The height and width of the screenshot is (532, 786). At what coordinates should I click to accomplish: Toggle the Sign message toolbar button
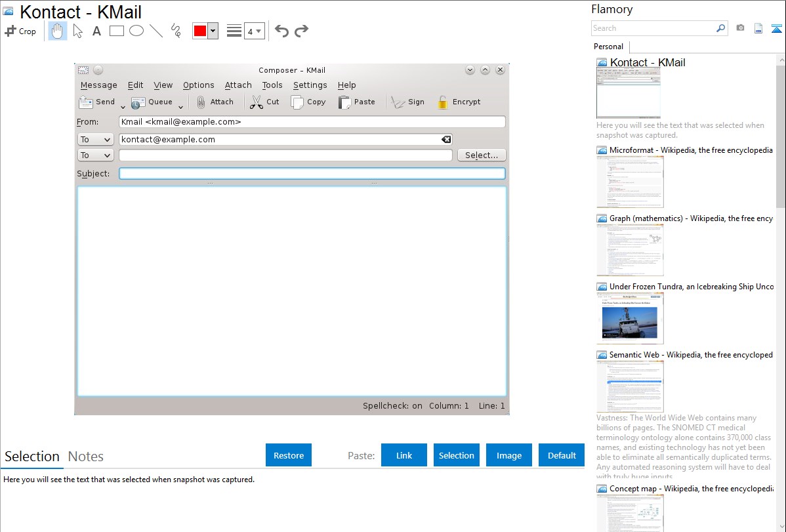tap(407, 102)
